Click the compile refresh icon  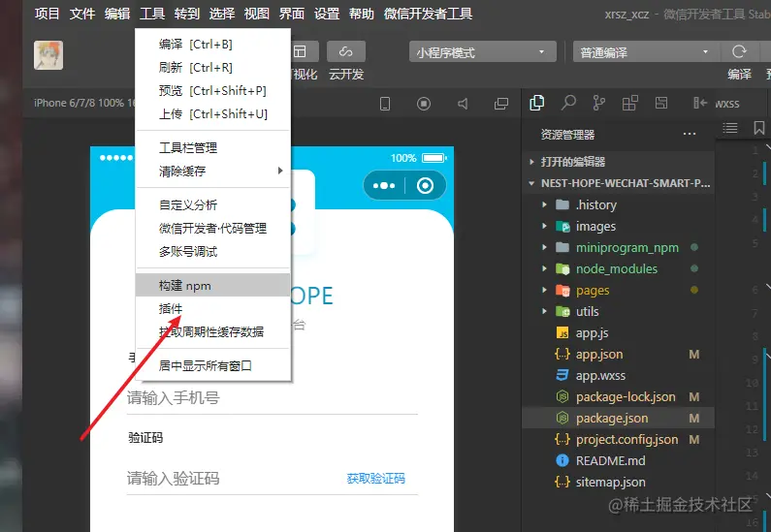(739, 51)
